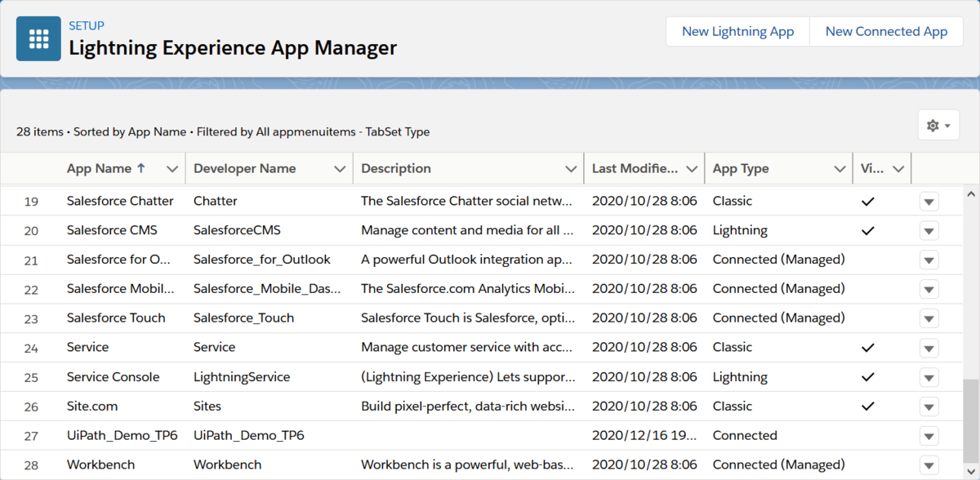980x480 pixels.
Task: Open row actions for Salesforce Touch
Action: coord(929,319)
